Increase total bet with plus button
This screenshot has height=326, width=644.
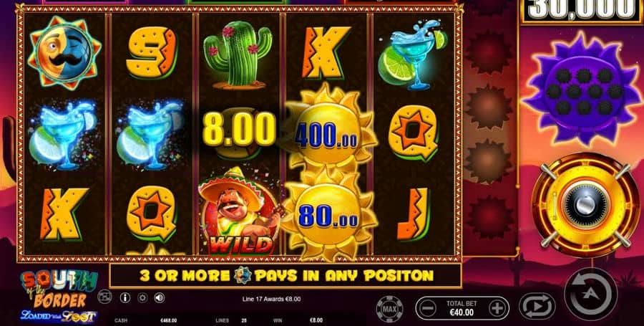click(497, 308)
